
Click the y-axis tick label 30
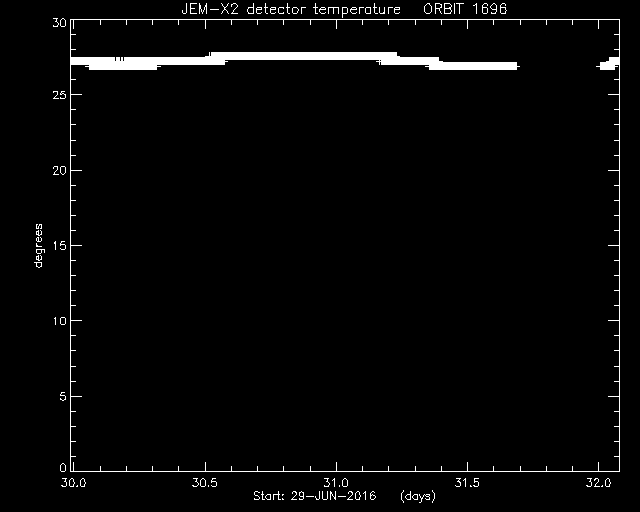59,23
